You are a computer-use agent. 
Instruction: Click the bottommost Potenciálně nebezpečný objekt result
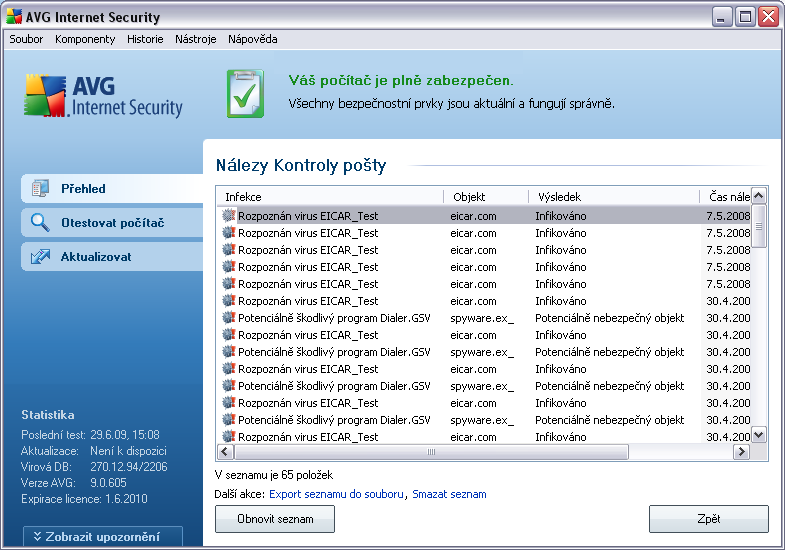[609, 420]
